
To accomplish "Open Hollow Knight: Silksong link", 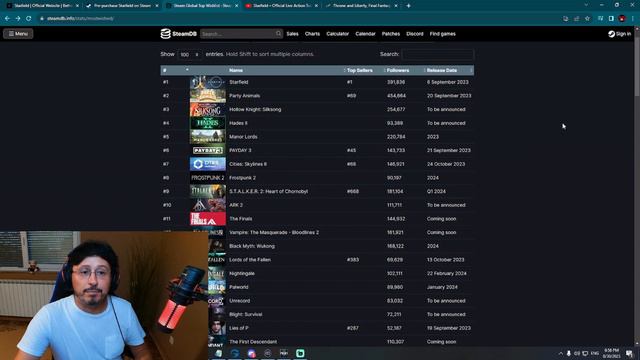I will (x=255, y=109).
